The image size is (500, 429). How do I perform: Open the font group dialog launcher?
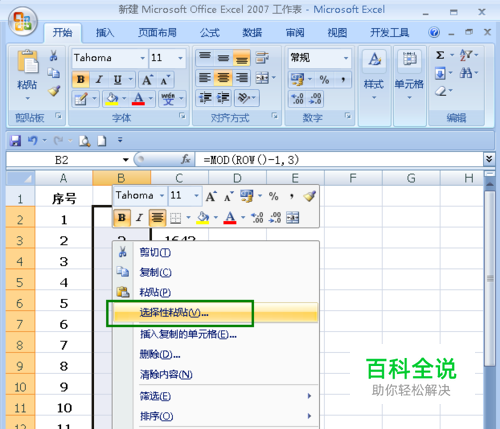(182, 116)
